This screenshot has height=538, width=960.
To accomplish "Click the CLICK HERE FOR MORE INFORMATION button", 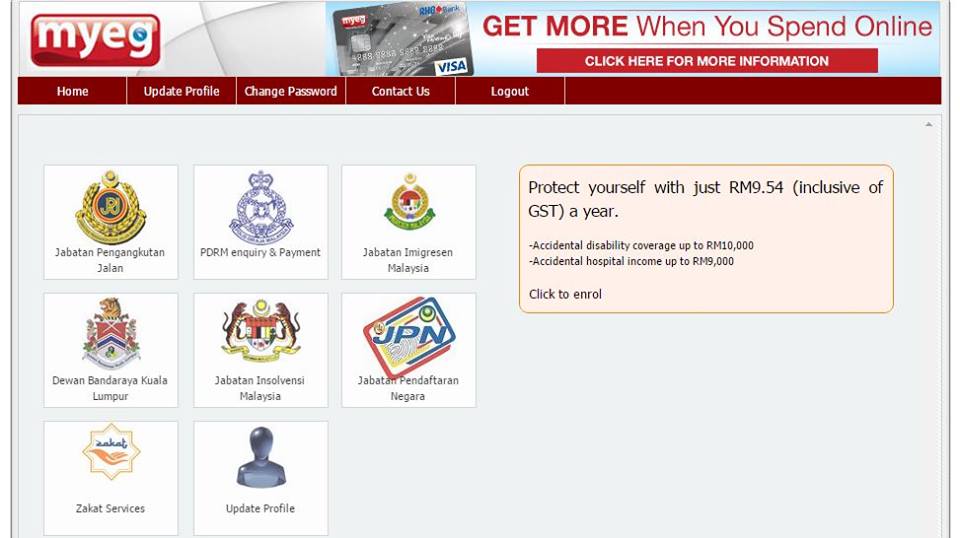I will click(x=707, y=61).
